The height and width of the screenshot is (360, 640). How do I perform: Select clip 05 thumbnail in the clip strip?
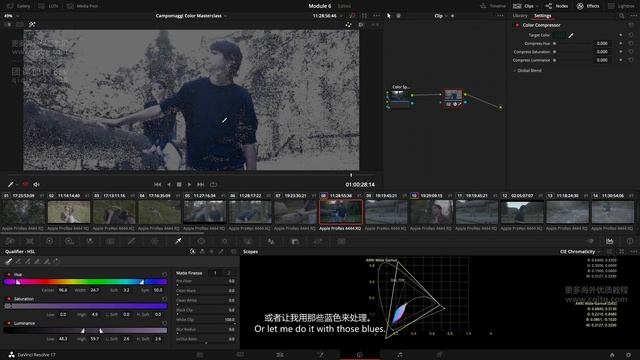[204, 212]
